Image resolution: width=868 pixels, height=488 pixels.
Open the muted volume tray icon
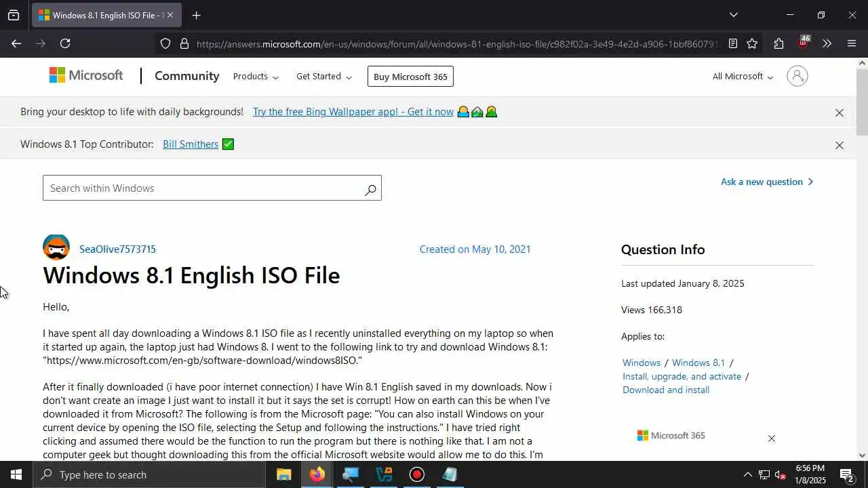[780, 475]
